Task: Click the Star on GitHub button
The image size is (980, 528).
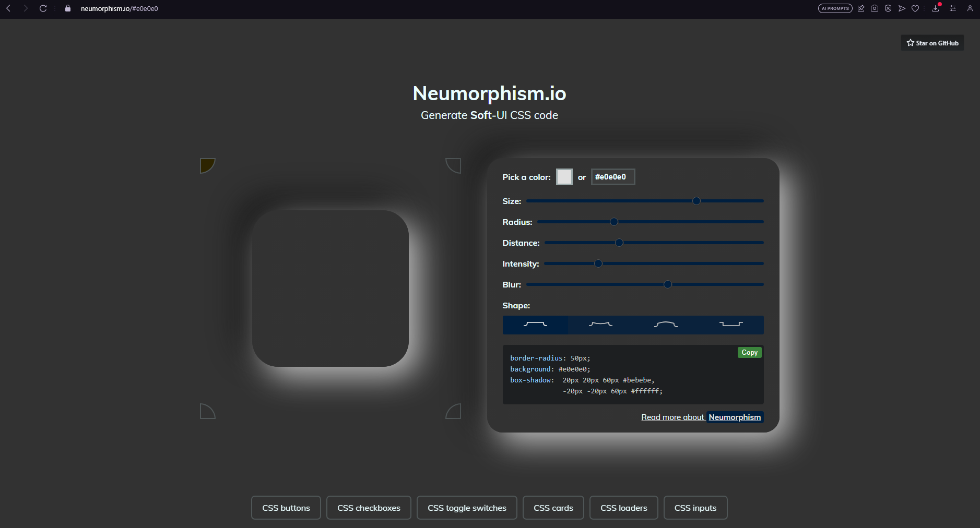Action: click(932, 43)
